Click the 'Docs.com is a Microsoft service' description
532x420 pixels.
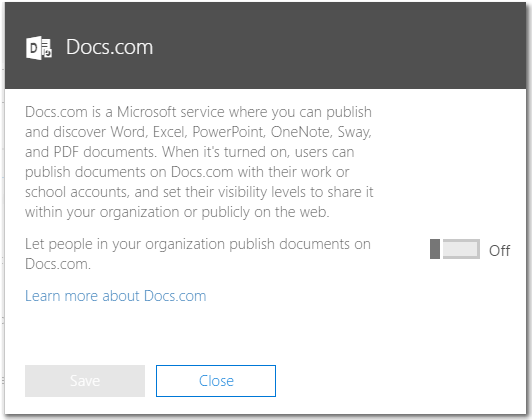pyautogui.click(x=199, y=162)
